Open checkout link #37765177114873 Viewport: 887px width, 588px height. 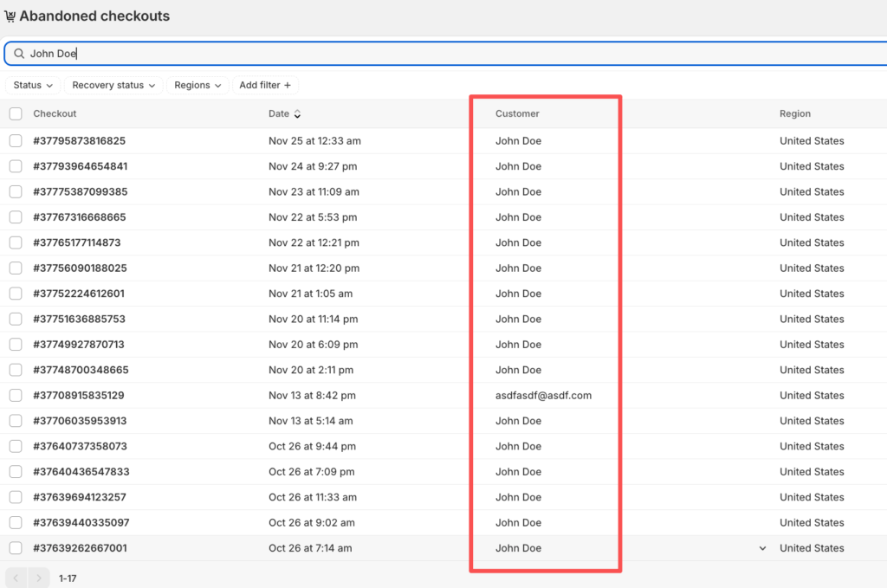(77, 242)
